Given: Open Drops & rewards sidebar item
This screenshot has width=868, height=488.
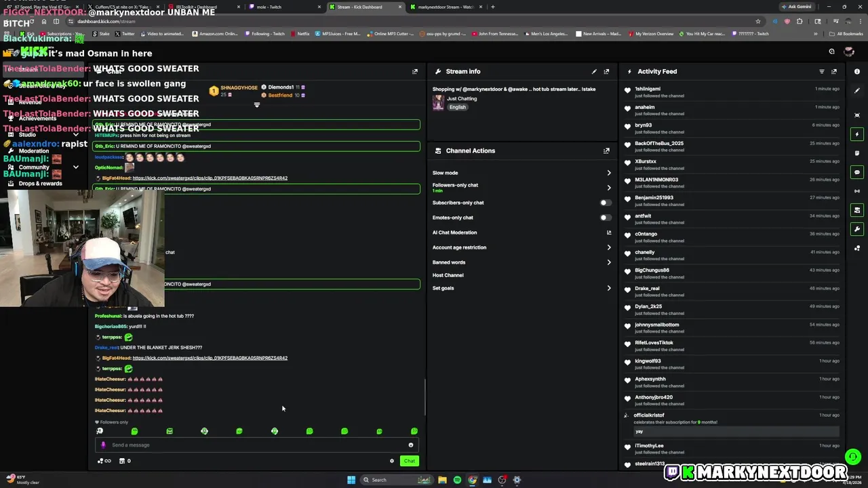Looking at the screenshot, I should pos(41,184).
